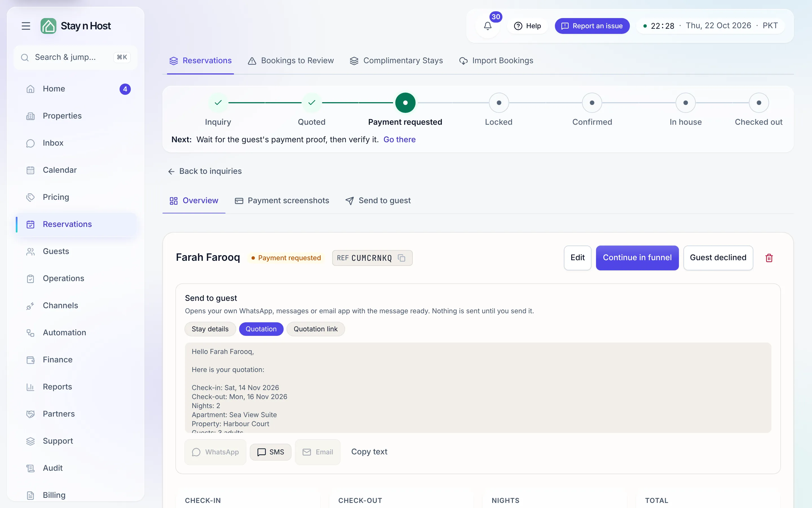
Task: Switch to Bookings to Review tab
Action: pos(291,60)
